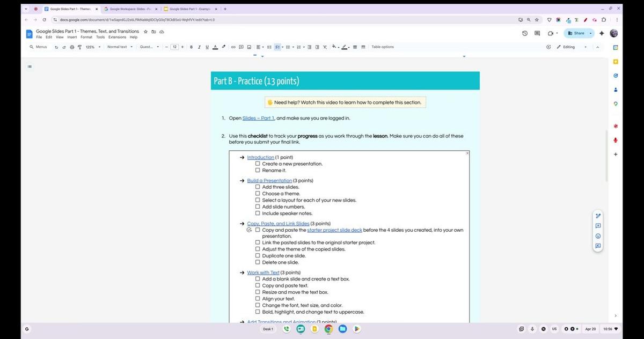
Task: Open the emoji reaction icon in right sidebar
Action: pyautogui.click(x=598, y=236)
